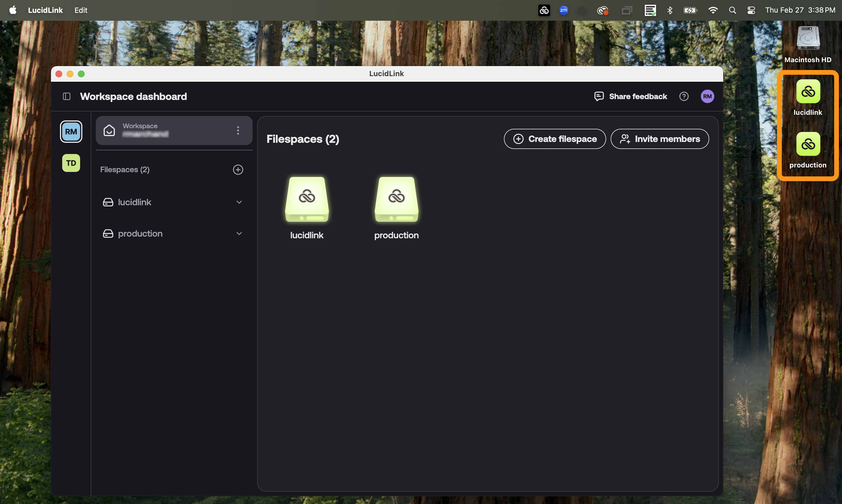Viewport: 842px width, 504px height.
Task: Click the Share feedback text
Action: pos(638,96)
